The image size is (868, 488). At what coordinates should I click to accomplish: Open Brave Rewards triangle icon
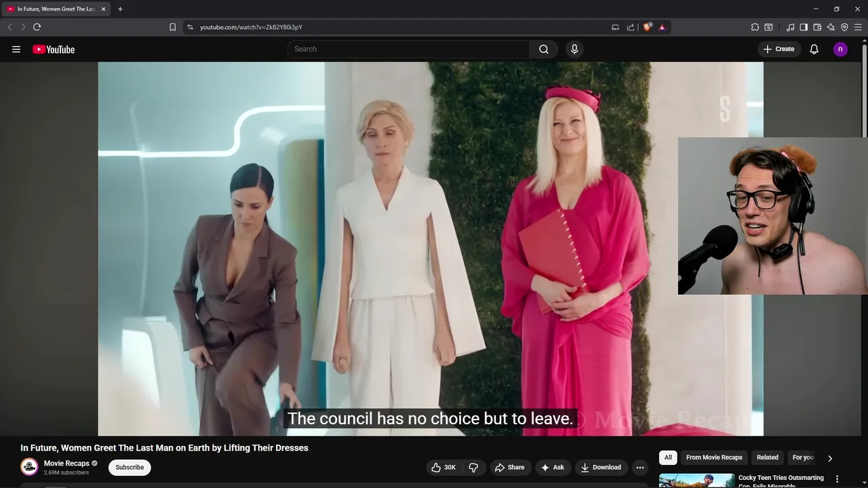tap(662, 27)
